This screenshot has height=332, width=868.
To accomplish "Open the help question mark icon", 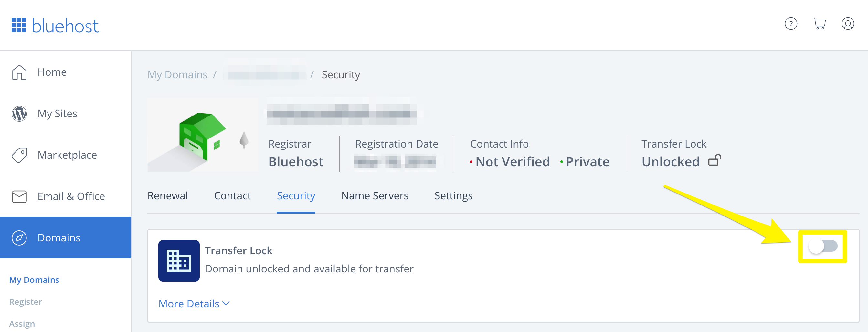I will coord(790,24).
